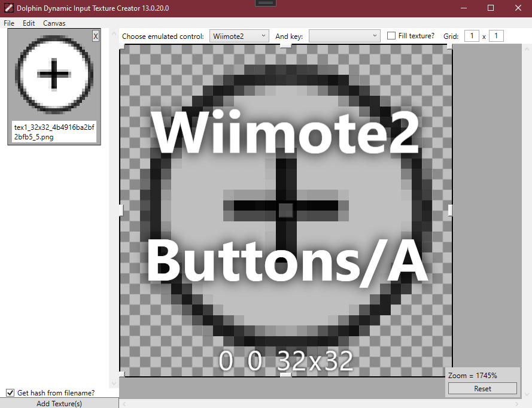Click the second Grid value field

pos(496,36)
